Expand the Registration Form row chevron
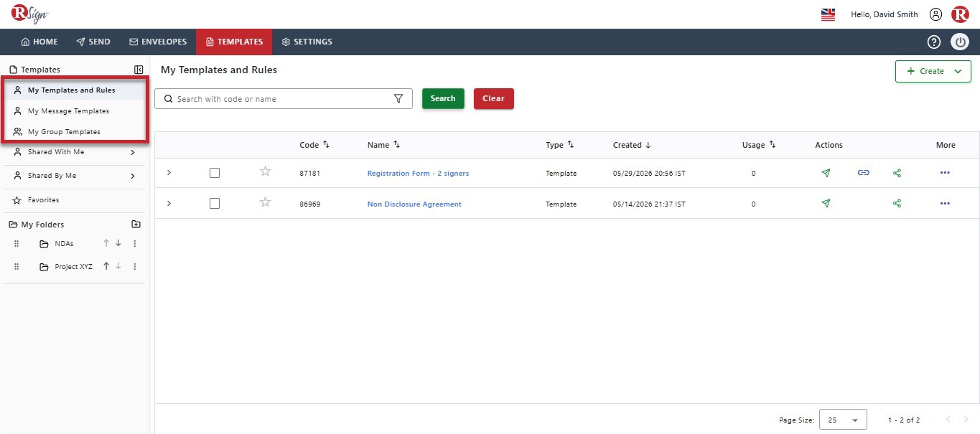 click(169, 173)
